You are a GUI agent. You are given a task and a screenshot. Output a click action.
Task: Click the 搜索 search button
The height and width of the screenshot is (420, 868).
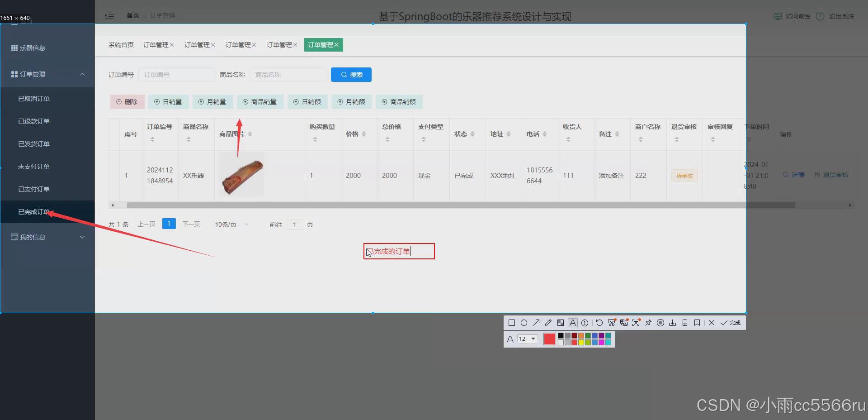pos(351,74)
